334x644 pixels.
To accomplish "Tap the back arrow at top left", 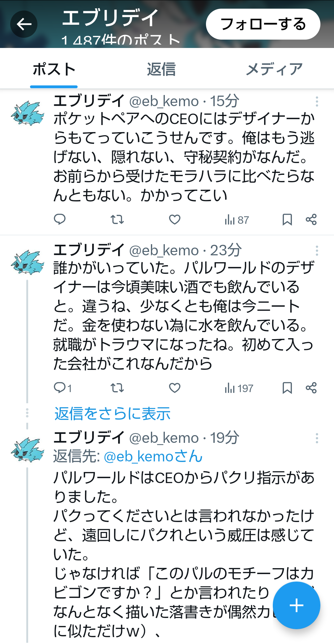I will pyautogui.click(x=24, y=24).
